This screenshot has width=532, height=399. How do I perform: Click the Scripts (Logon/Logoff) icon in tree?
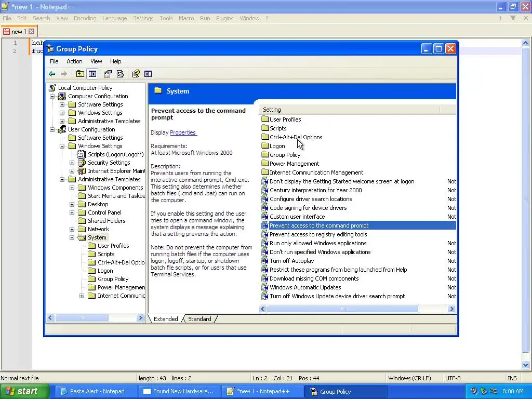click(82, 154)
